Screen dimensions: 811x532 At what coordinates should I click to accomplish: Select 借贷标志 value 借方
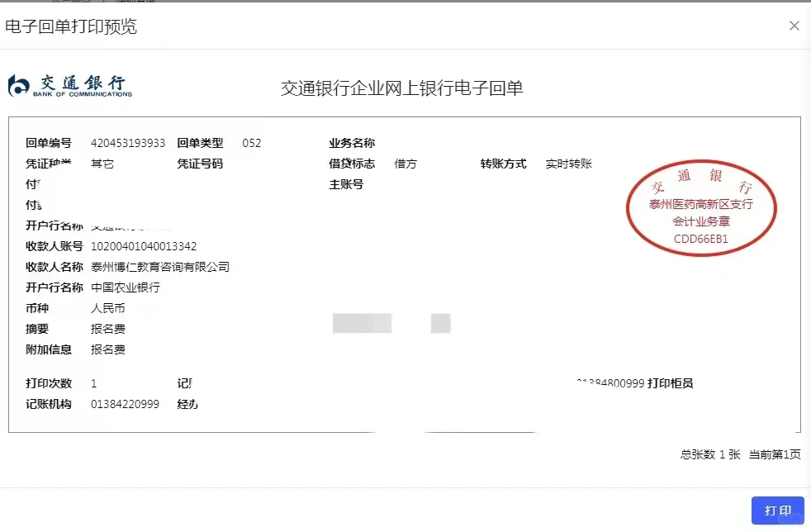(405, 164)
